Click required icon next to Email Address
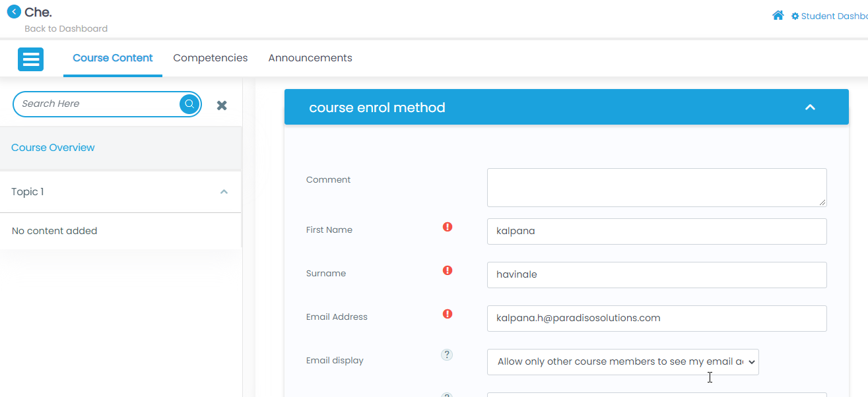This screenshot has height=397, width=868. 448,314
